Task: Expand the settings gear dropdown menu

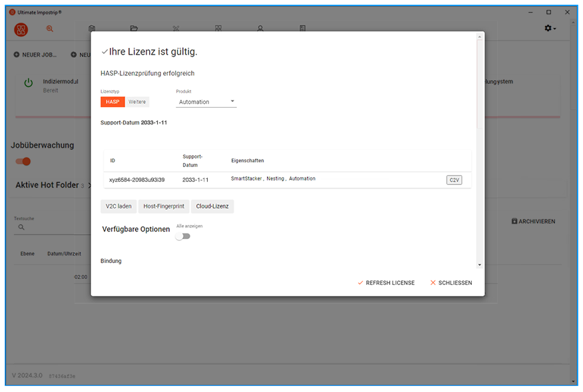Action: [550, 29]
